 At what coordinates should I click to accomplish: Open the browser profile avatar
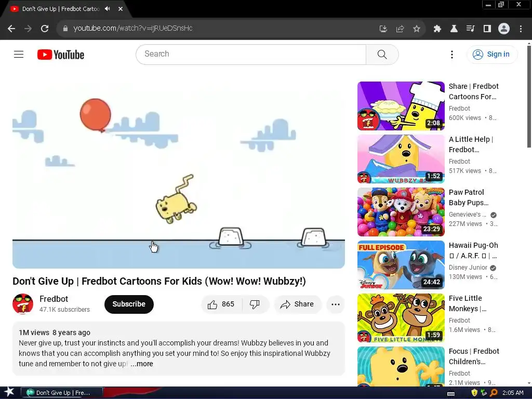point(504,29)
